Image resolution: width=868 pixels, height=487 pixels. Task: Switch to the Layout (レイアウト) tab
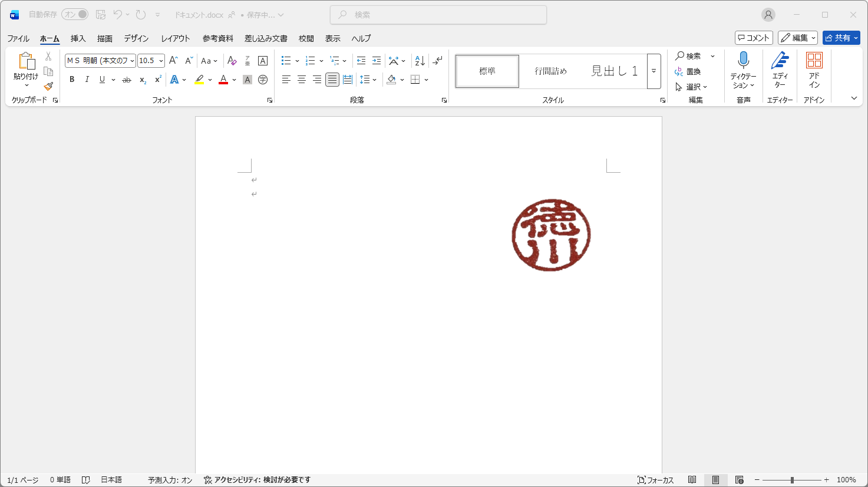click(176, 38)
